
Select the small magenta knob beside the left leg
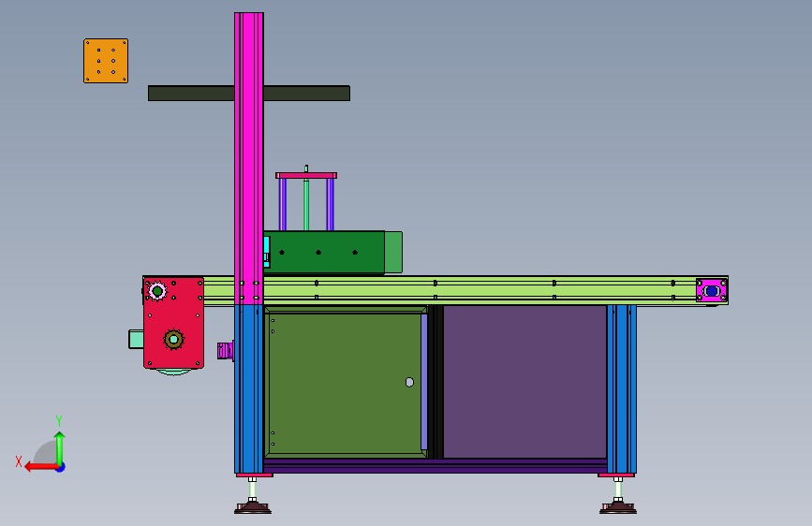click(226, 350)
